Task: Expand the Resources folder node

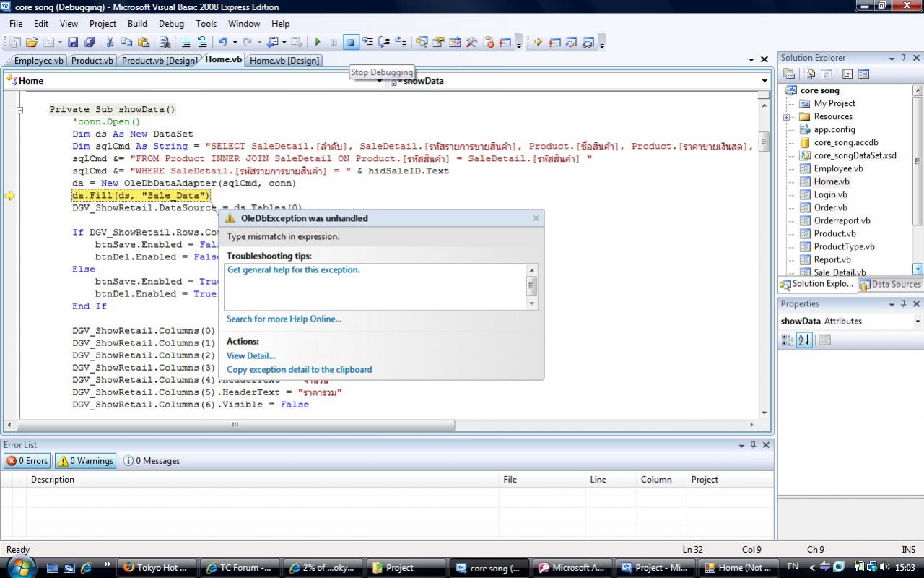Action: 786,117
